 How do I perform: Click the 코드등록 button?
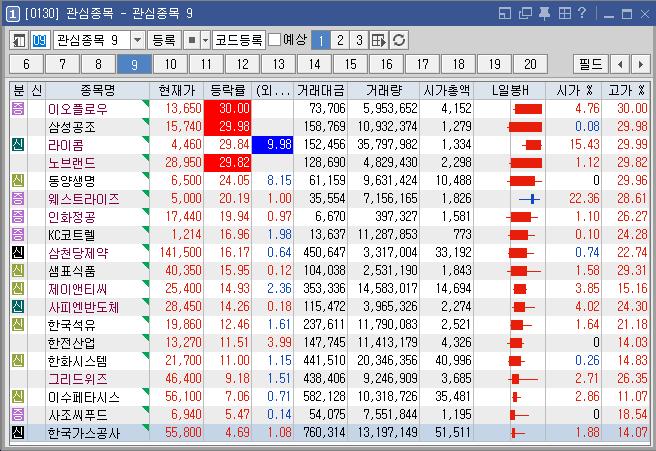tap(238, 41)
